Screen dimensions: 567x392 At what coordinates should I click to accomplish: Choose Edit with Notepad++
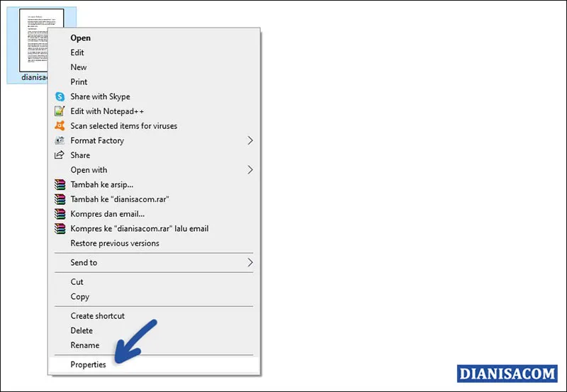coord(154,111)
